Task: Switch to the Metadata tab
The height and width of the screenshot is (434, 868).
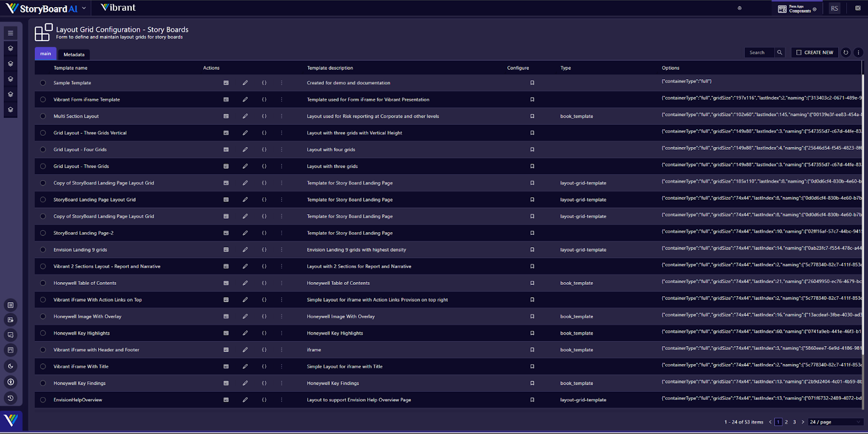Action: tap(74, 55)
